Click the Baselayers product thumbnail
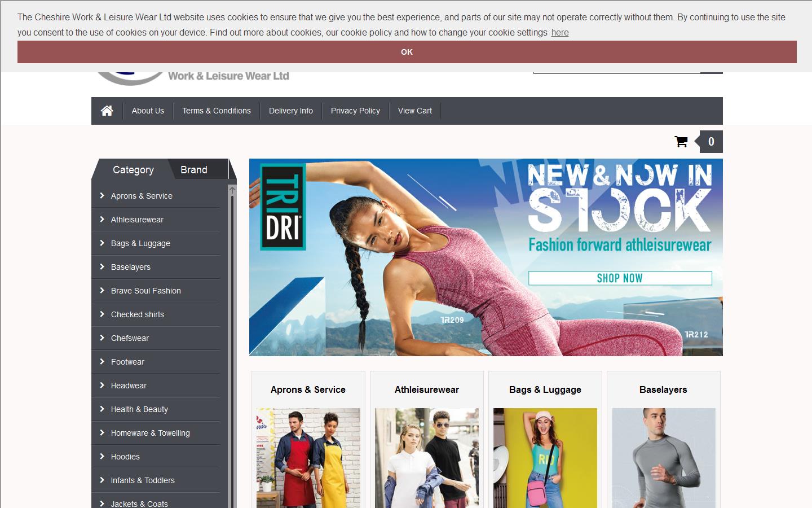The image size is (812, 508). click(x=663, y=458)
